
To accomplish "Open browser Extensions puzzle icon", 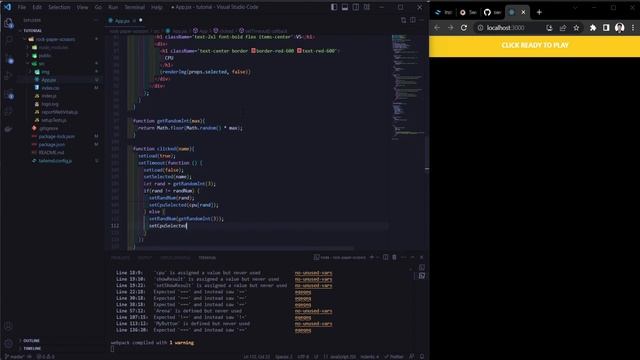I will [x=593, y=28].
